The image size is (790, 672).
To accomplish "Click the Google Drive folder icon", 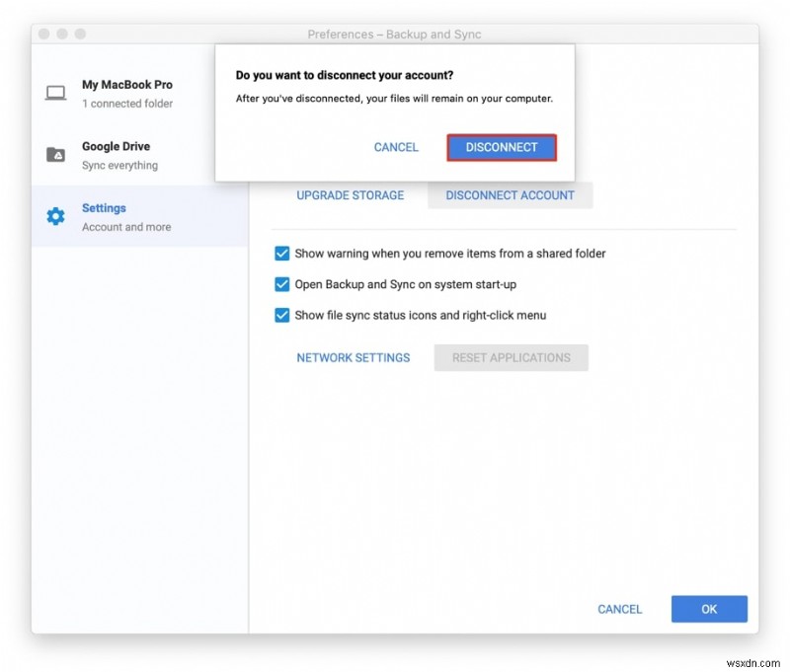I will coord(56,154).
